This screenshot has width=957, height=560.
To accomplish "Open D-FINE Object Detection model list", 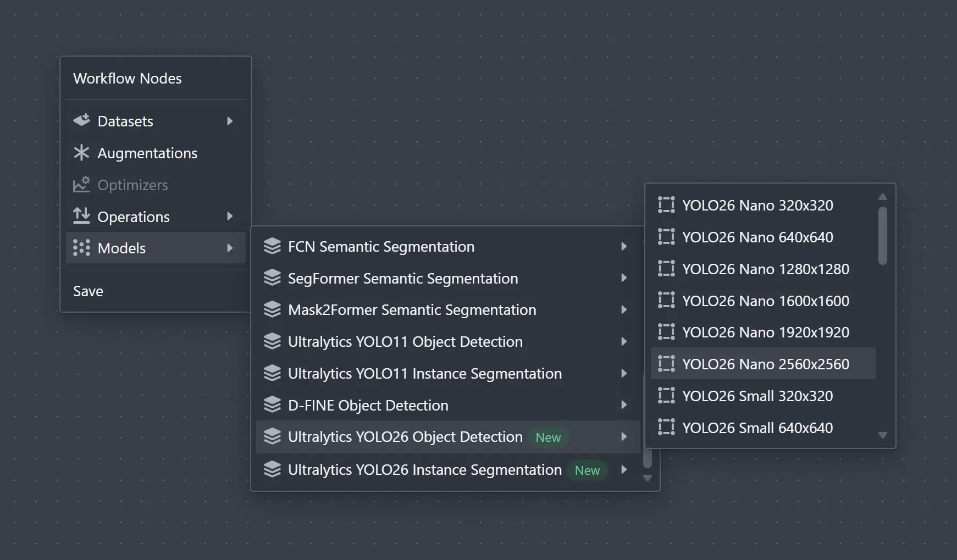I will [x=448, y=405].
